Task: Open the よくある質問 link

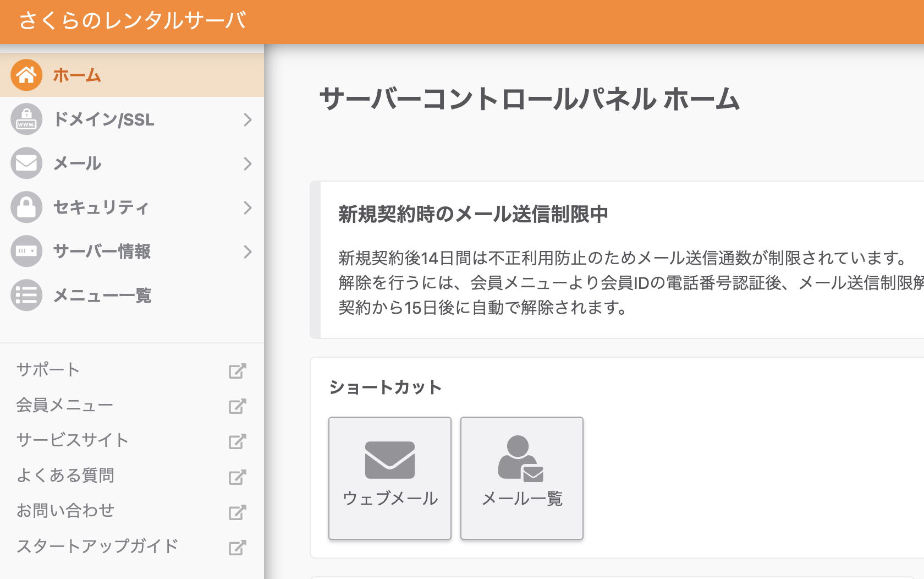Action: [65, 475]
